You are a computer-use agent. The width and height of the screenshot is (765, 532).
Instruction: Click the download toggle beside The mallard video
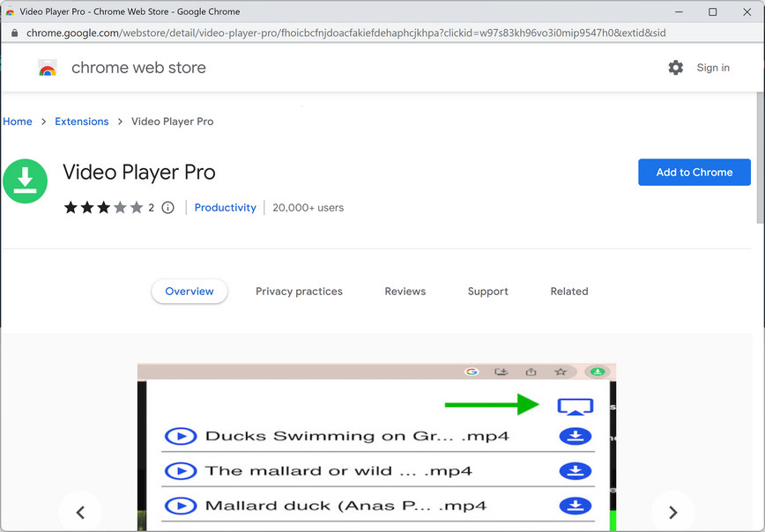575,470
